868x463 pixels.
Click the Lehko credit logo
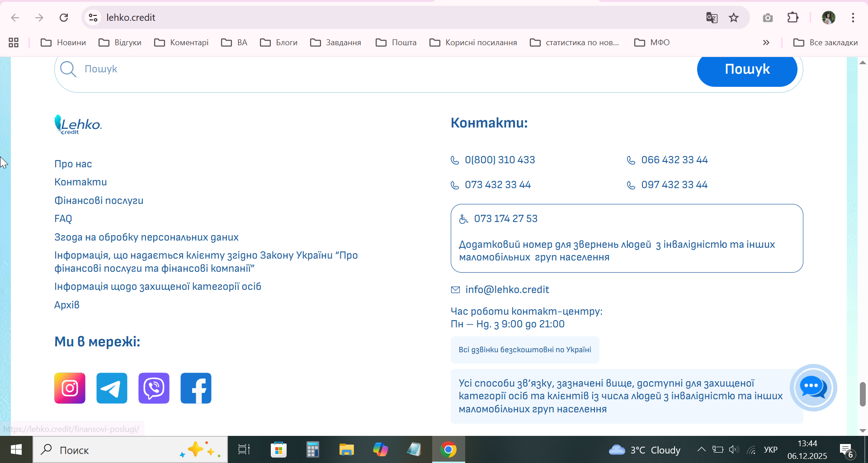pos(78,124)
